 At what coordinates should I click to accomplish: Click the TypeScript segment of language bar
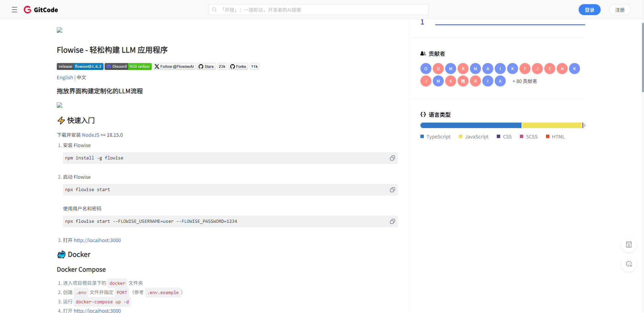click(x=471, y=125)
